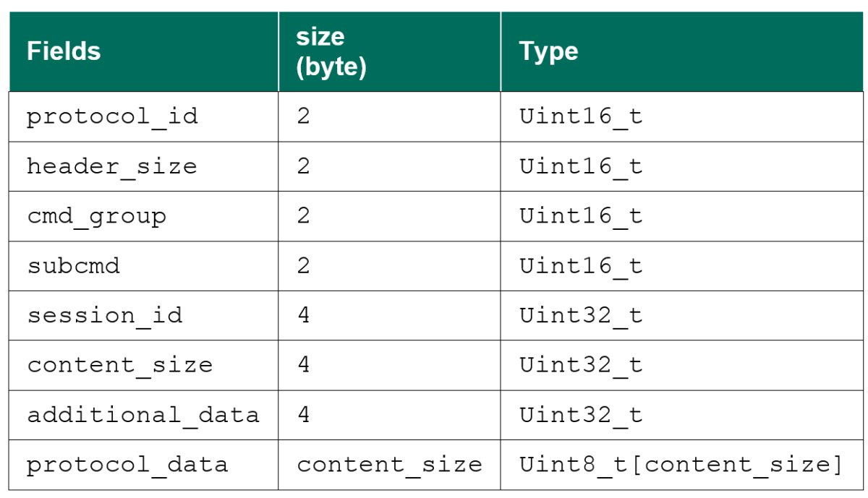Select the content_size field name cell
The height and width of the screenshot is (498, 868).
click(x=120, y=365)
